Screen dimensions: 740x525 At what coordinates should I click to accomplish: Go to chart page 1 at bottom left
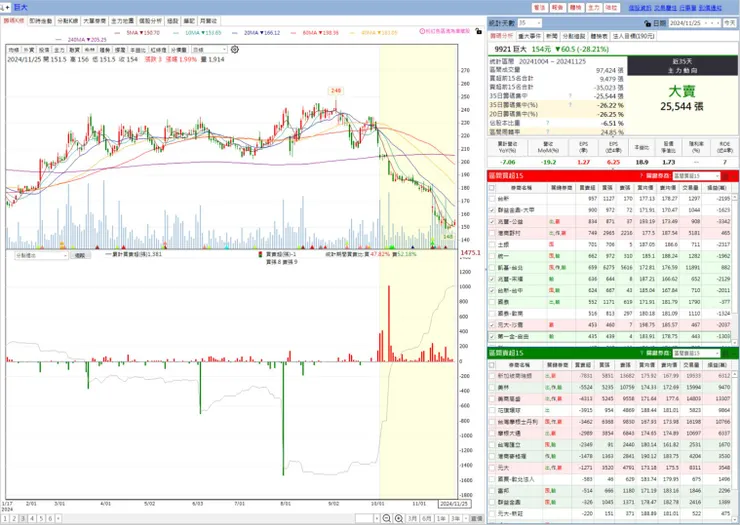(x=5, y=518)
